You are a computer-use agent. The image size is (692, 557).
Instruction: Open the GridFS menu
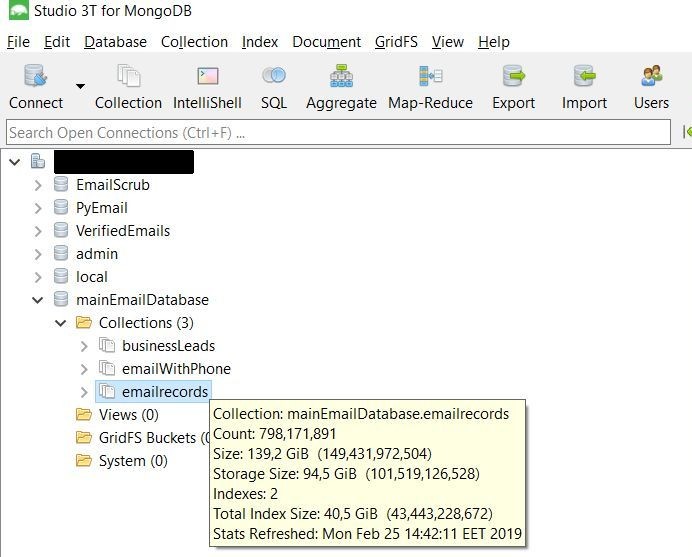pyautogui.click(x=396, y=42)
